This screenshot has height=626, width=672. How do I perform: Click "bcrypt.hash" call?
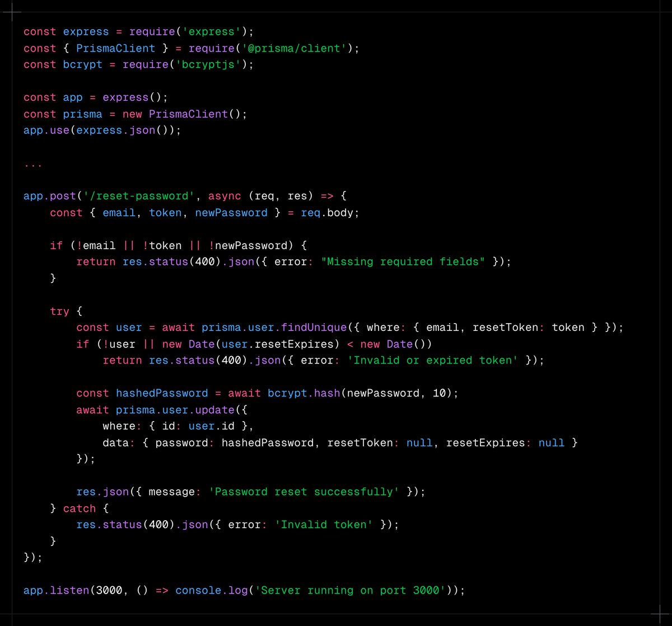(304, 393)
